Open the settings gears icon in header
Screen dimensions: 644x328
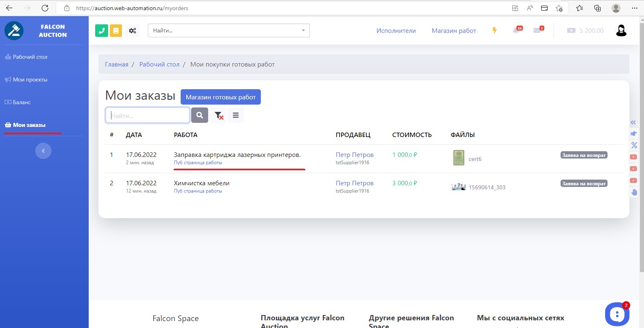click(132, 30)
